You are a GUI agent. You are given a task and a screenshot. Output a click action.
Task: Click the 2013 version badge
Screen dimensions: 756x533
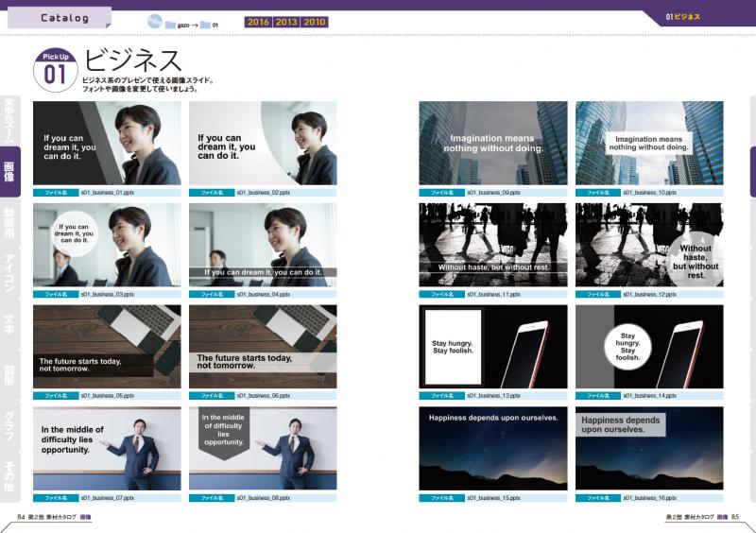(x=286, y=22)
